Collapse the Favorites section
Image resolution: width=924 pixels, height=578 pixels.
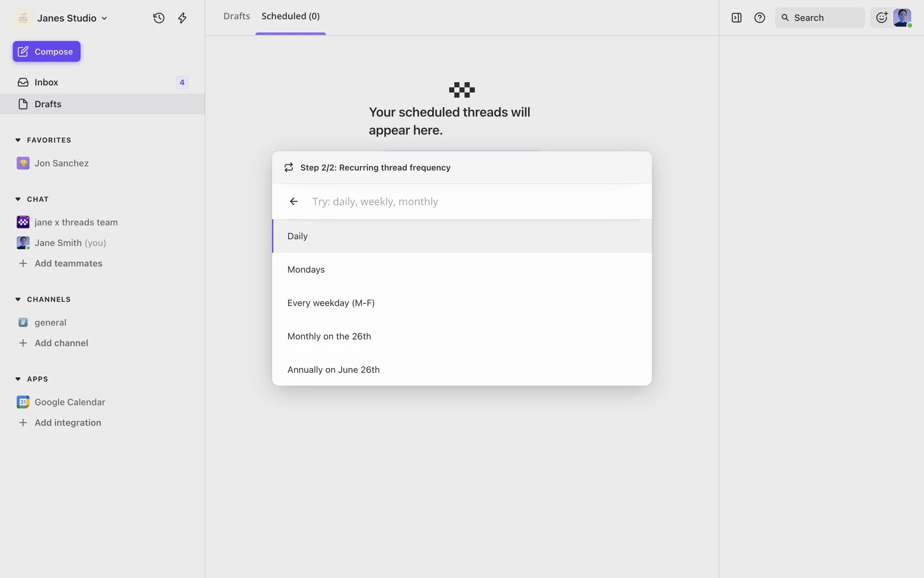click(18, 140)
